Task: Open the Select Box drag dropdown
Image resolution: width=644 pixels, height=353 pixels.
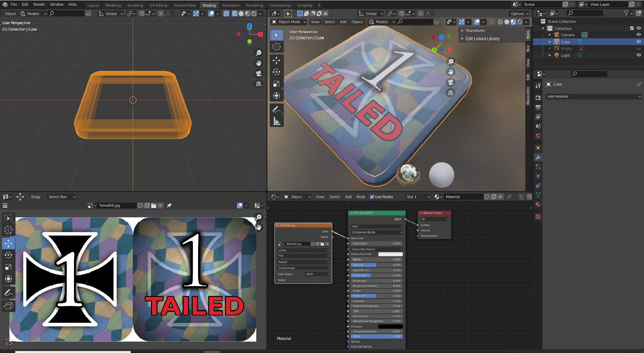Action: [62, 197]
